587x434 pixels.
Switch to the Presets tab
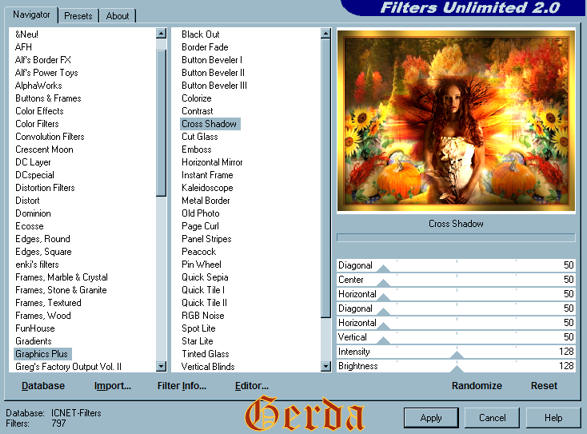pos(78,16)
